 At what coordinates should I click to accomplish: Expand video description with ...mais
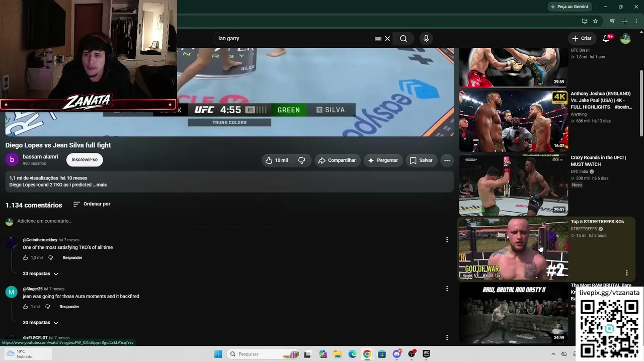(100, 185)
